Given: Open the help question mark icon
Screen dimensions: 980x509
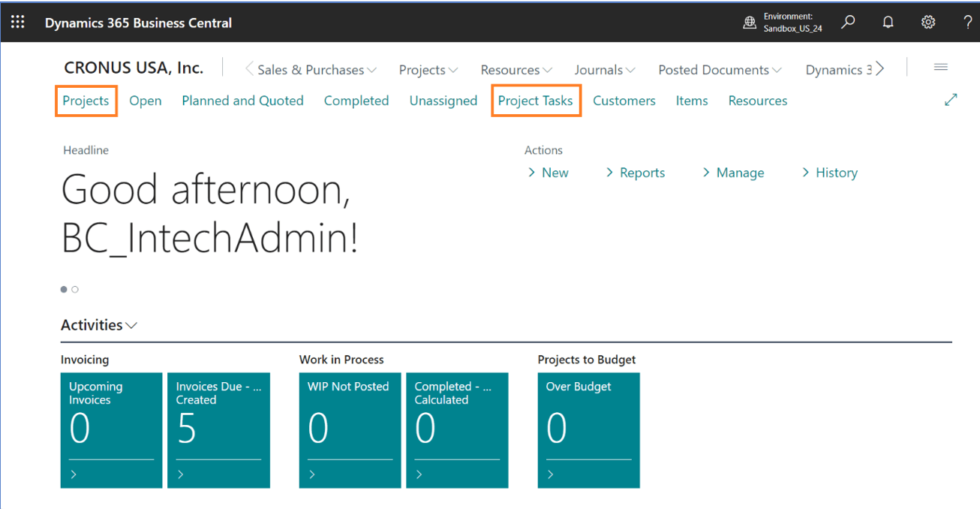Looking at the screenshot, I should [x=968, y=23].
